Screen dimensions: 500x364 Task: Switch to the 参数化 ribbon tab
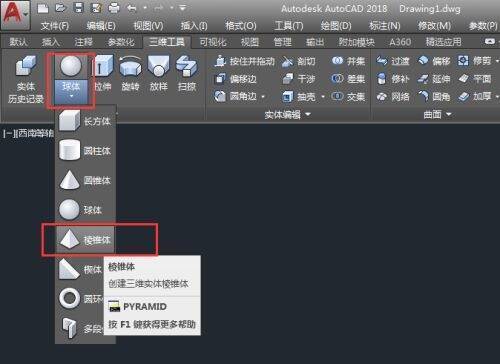click(x=121, y=42)
